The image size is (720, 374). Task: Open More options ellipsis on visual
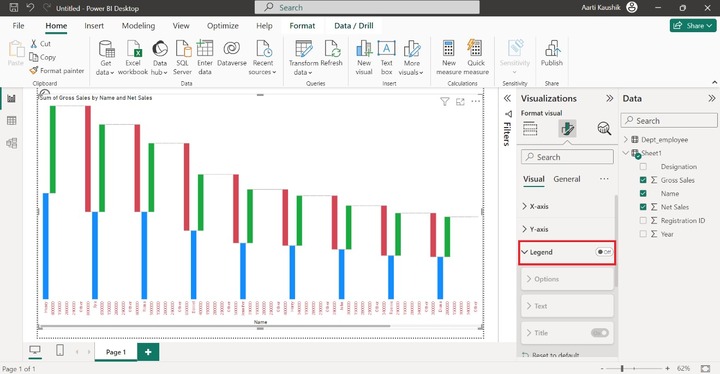point(476,102)
